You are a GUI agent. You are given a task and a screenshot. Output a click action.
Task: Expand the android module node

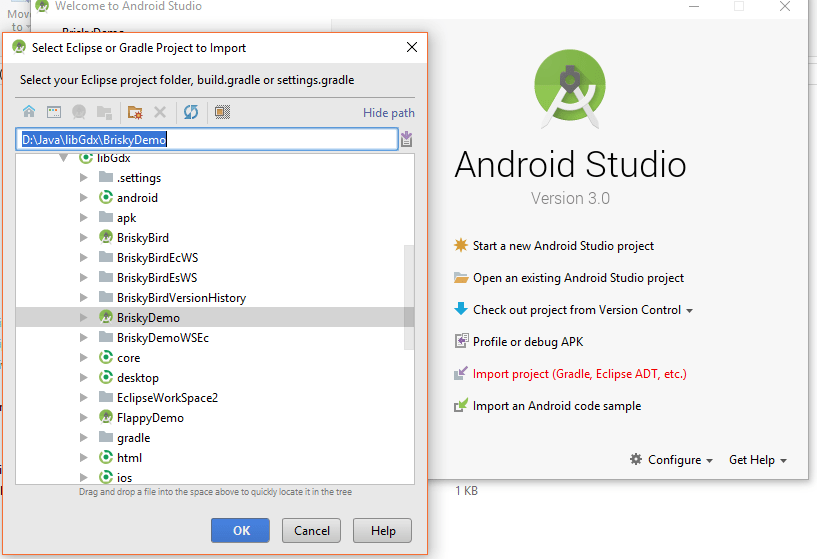(83, 197)
